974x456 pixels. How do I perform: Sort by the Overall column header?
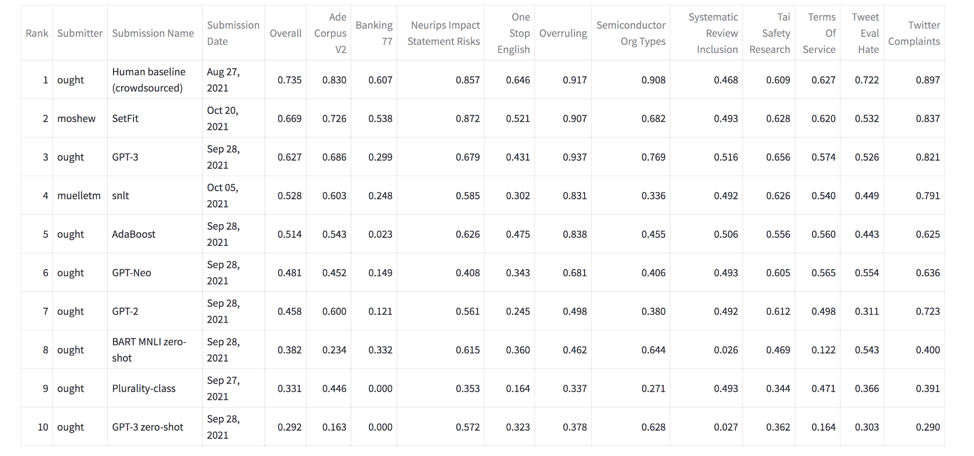point(285,33)
